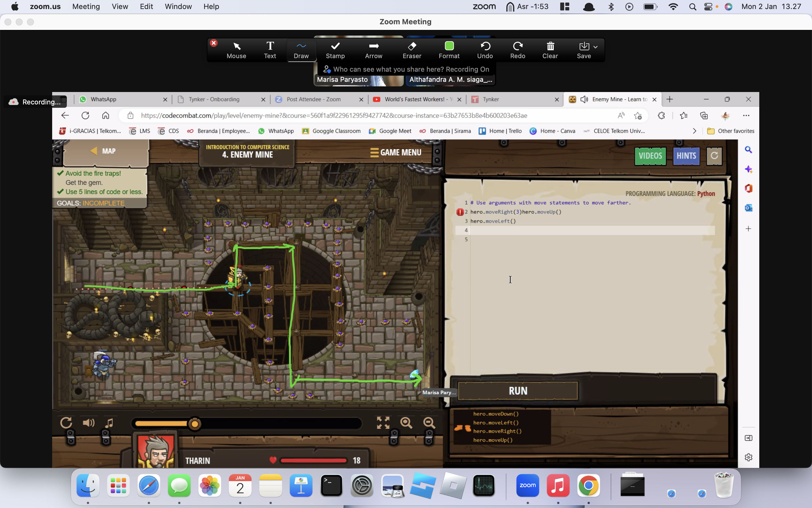The width and height of the screenshot is (812, 508).
Task: Zoom out of the game map
Action: [429, 423]
